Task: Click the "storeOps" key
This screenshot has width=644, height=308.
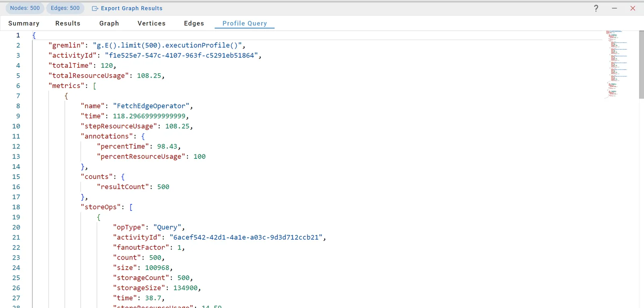Action: 101,207
